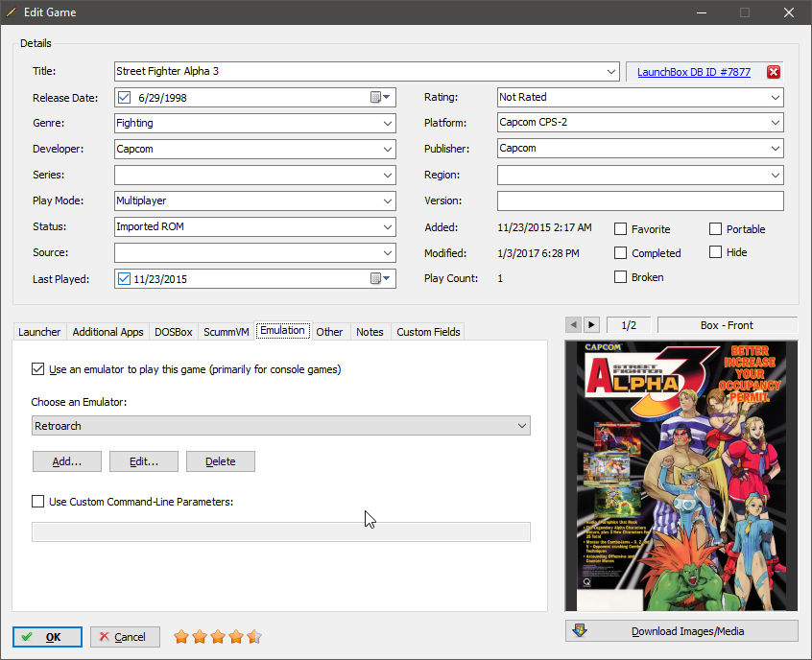Click the 1/2 image counter field

(629, 325)
